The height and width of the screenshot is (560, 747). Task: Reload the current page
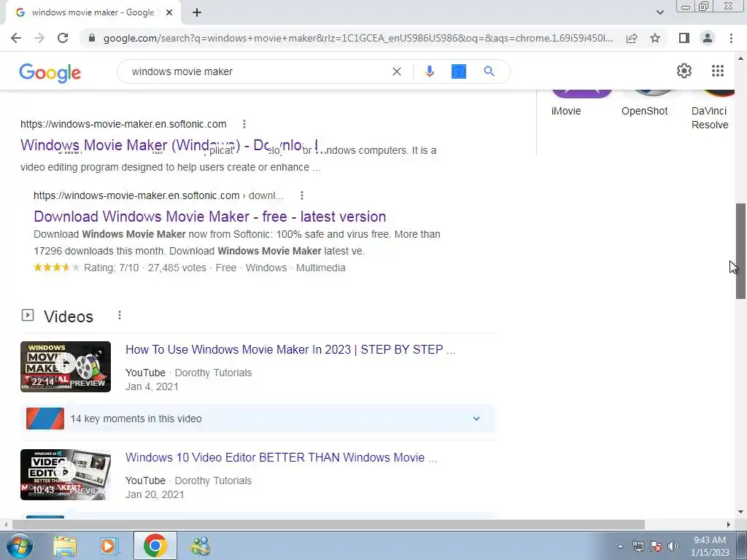point(63,38)
